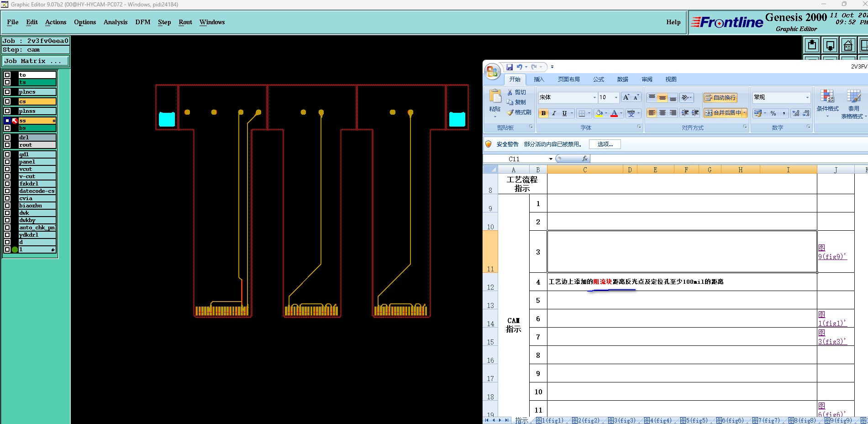Expand the font color dropdown arrow

[x=621, y=113]
